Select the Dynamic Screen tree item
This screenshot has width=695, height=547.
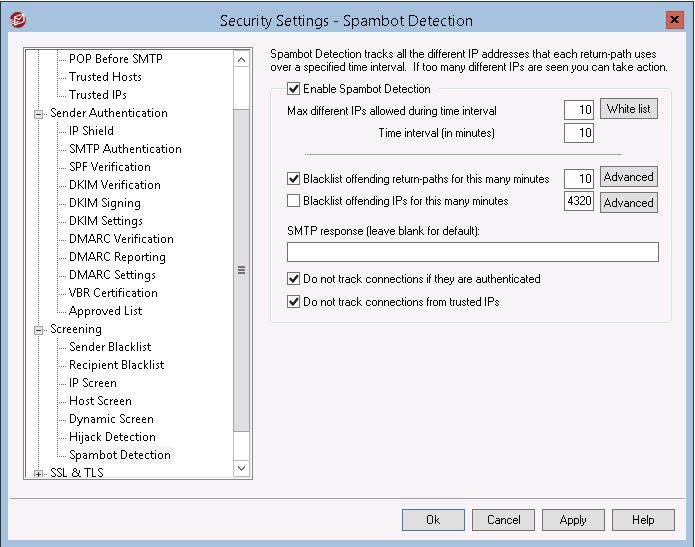111,419
